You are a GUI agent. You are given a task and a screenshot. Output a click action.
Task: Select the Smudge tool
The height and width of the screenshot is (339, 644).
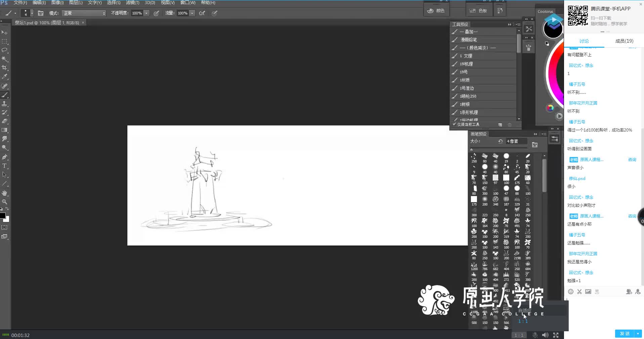(4, 139)
